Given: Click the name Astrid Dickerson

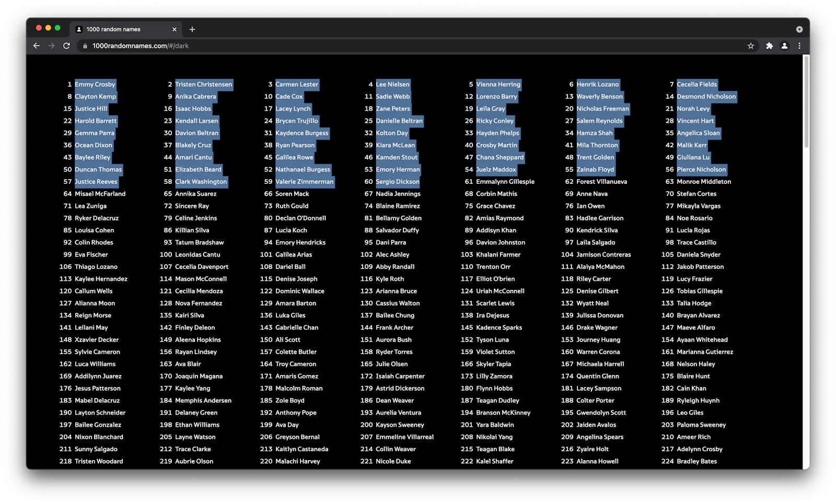Looking at the screenshot, I should (x=400, y=389).
